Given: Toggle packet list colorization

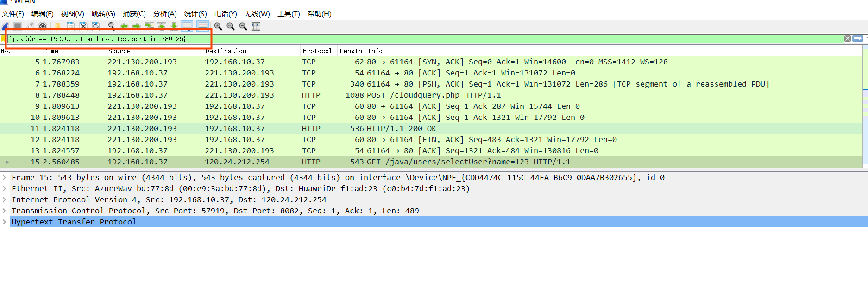Looking at the screenshot, I should coord(202,26).
